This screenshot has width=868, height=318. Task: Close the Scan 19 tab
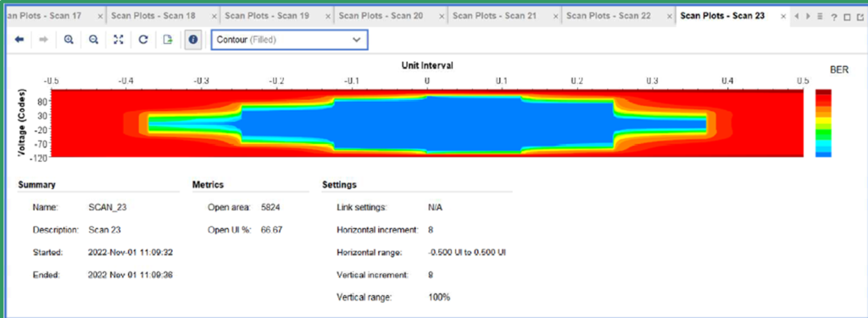328,17
